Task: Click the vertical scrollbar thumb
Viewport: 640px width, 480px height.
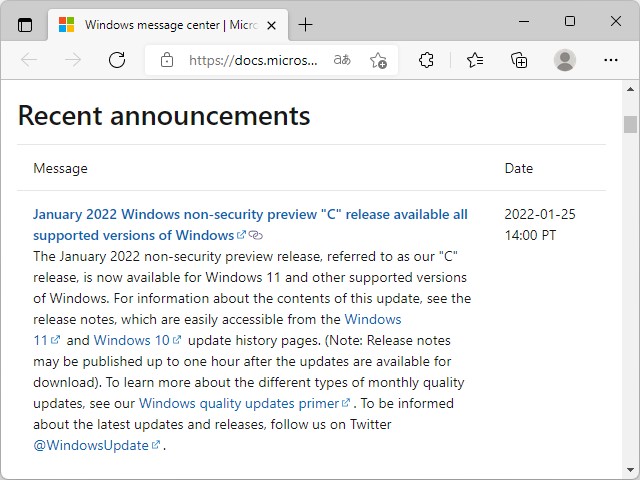Action: pyautogui.click(x=630, y=124)
